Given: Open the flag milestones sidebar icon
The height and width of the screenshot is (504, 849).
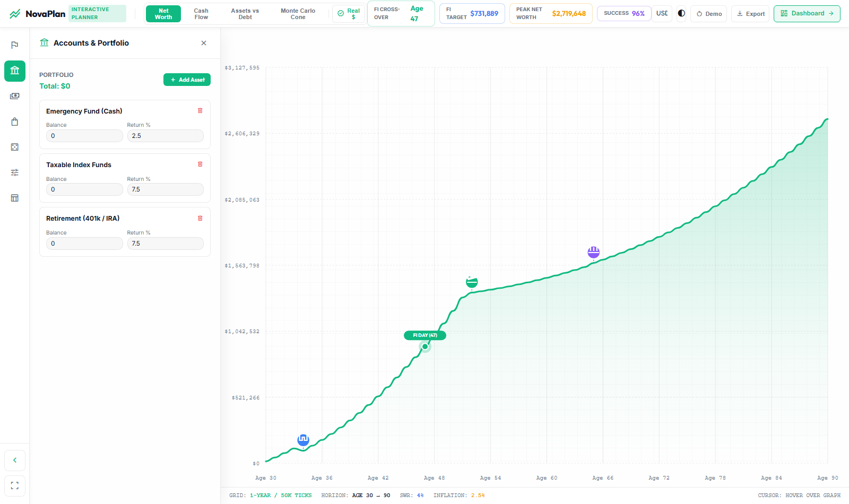Looking at the screenshot, I should point(15,45).
